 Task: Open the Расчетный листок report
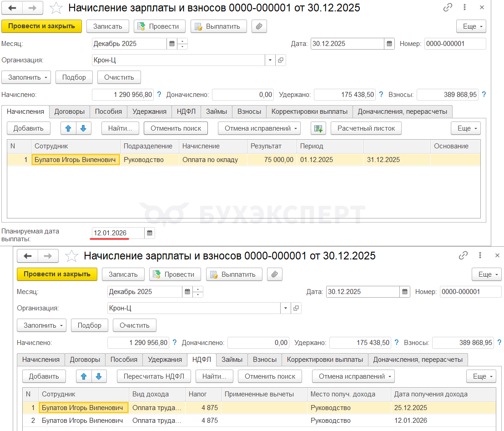(366, 129)
